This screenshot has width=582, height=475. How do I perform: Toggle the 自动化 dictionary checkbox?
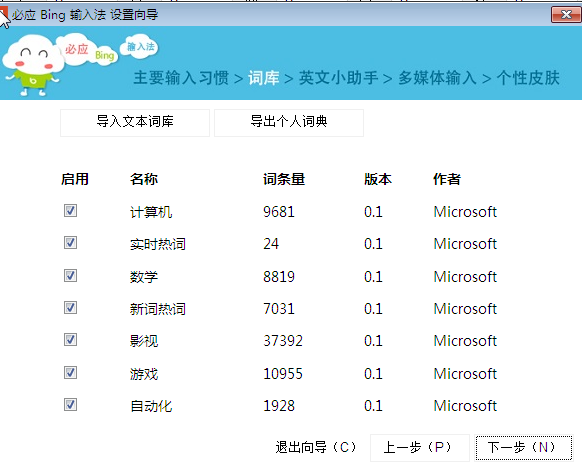[x=71, y=404]
